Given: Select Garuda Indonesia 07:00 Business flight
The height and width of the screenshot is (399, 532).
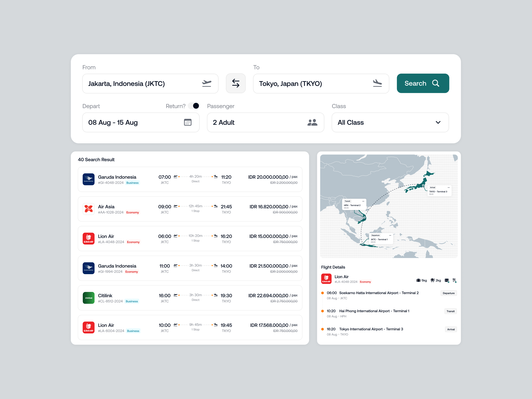Looking at the screenshot, I should [190, 179].
